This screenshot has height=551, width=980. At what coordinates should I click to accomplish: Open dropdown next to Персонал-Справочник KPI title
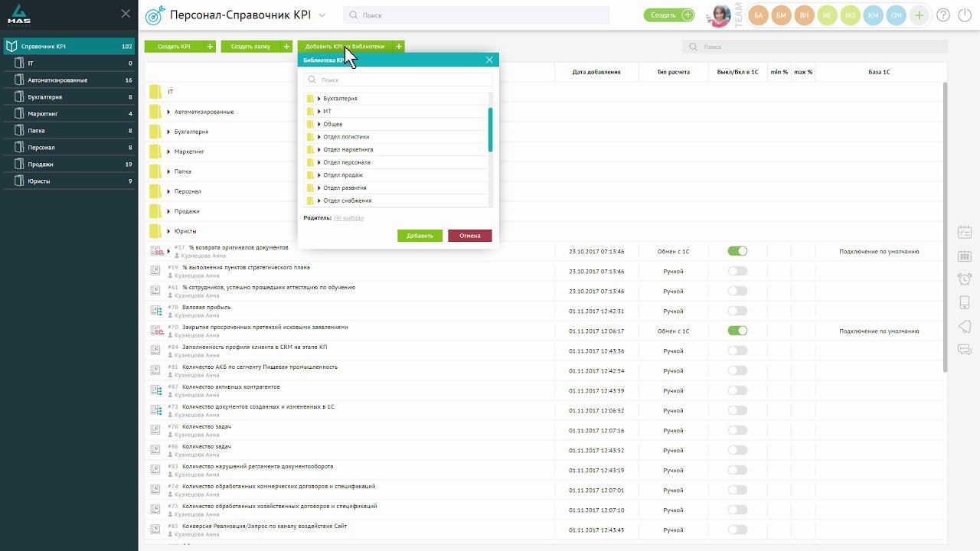tap(322, 15)
